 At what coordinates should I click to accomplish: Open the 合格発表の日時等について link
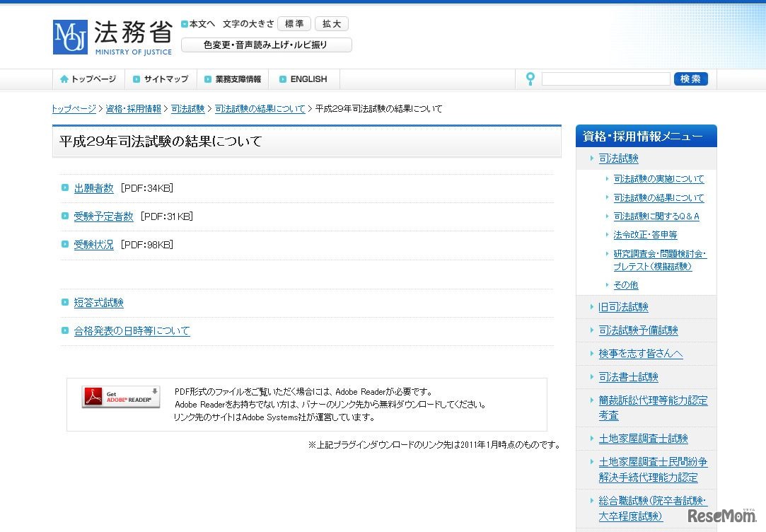click(130, 330)
